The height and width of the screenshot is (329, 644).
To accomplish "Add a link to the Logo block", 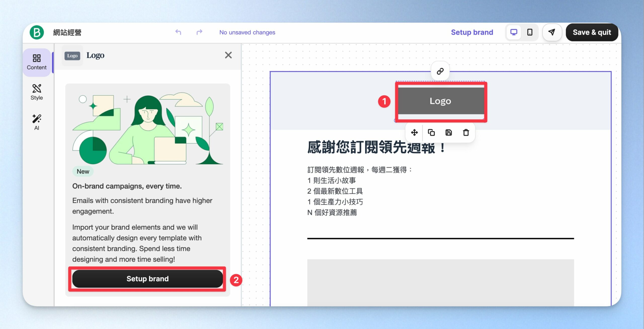I will [440, 71].
